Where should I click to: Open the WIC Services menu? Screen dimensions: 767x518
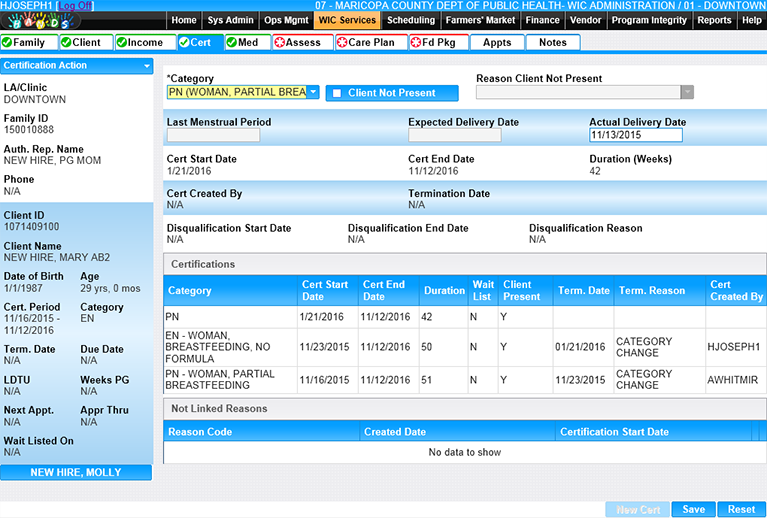tap(347, 20)
